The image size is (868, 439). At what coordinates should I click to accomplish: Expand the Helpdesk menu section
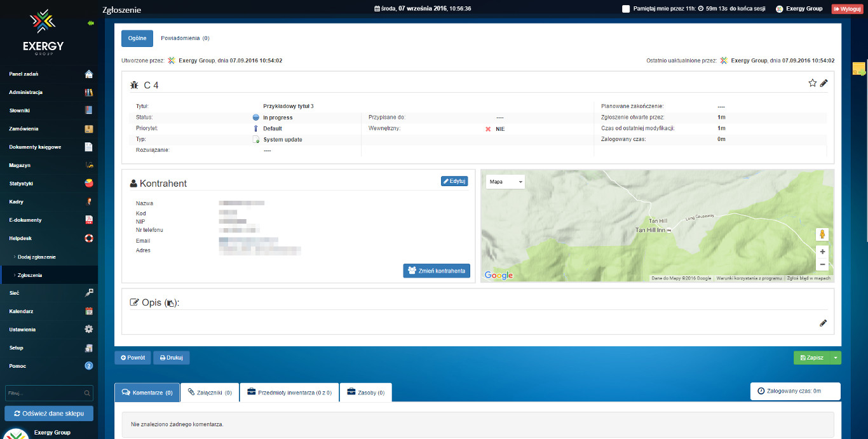coord(49,238)
